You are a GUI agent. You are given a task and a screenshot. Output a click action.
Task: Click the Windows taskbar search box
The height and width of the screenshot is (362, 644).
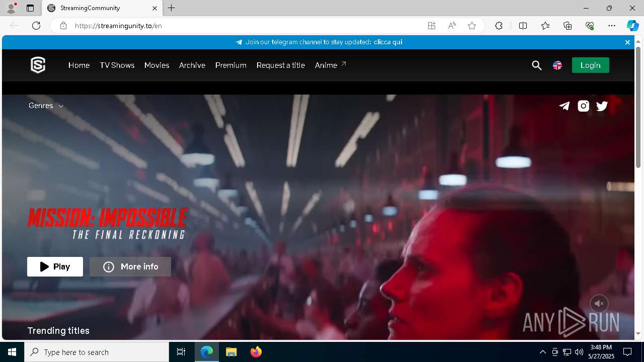click(97, 352)
